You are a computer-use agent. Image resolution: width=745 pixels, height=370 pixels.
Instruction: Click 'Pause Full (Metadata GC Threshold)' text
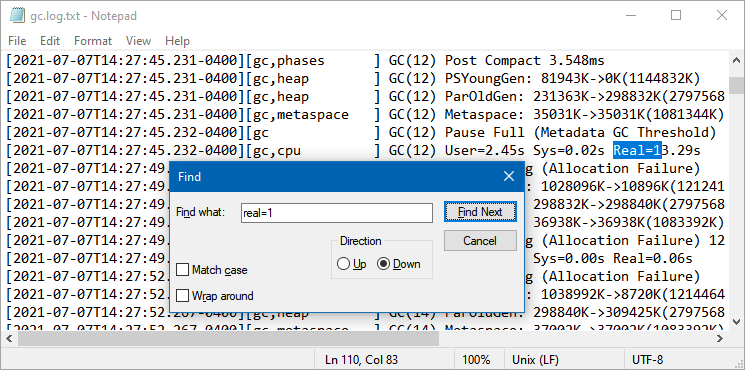pyautogui.click(x=580, y=133)
